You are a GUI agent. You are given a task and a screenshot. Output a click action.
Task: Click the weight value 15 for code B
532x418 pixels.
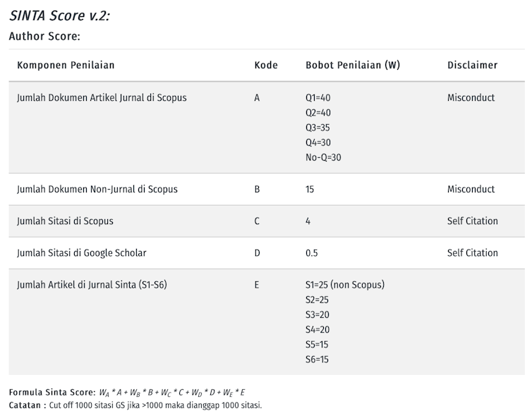(x=310, y=190)
